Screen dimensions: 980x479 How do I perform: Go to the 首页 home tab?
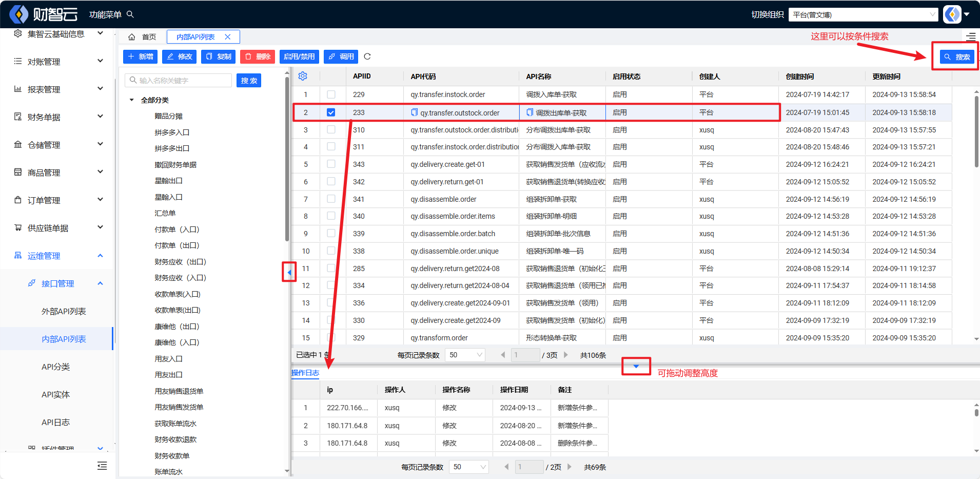(x=142, y=37)
